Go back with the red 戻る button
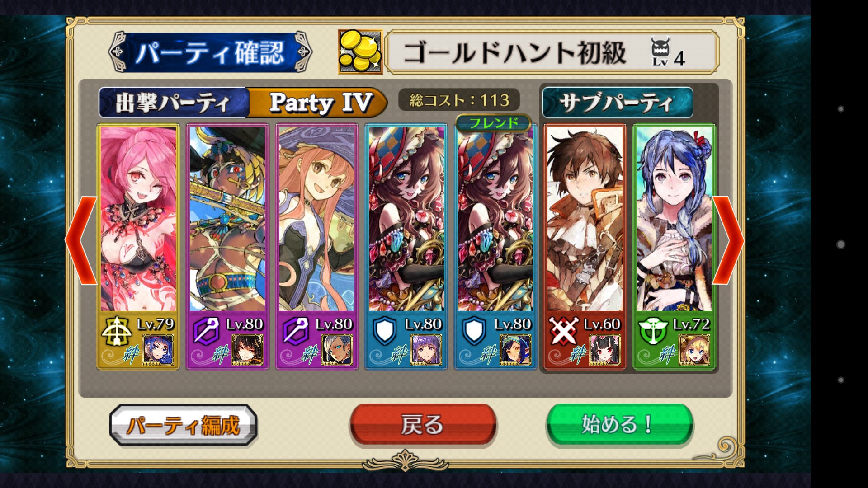The width and height of the screenshot is (868, 488). click(423, 425)
